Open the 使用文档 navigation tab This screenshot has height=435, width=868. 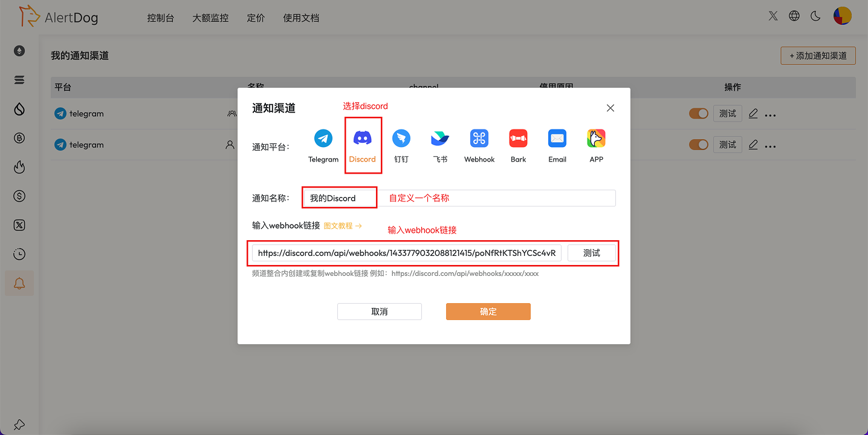click(x=301, y=18)
